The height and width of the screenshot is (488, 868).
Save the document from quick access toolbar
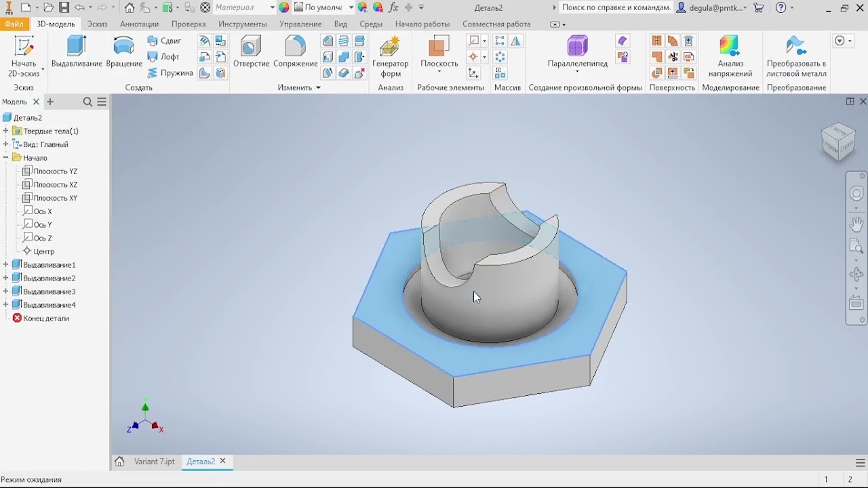[x=64, y=7]
